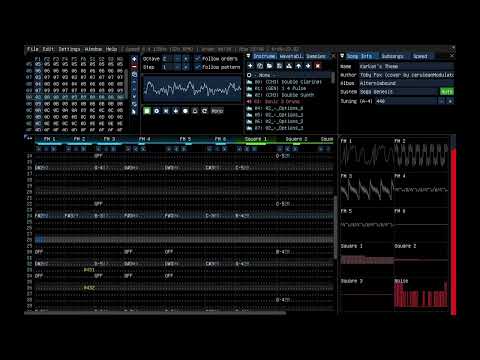Close the Instruments panel with X
Viewport: 480px width, 360px height.
[x=333, y=56]
